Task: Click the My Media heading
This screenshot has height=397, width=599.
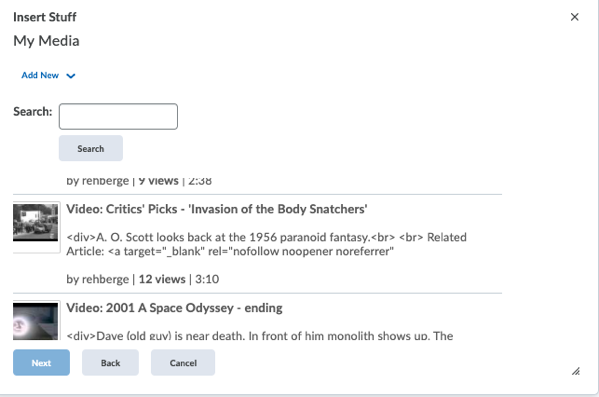Action: pos(46,41)
